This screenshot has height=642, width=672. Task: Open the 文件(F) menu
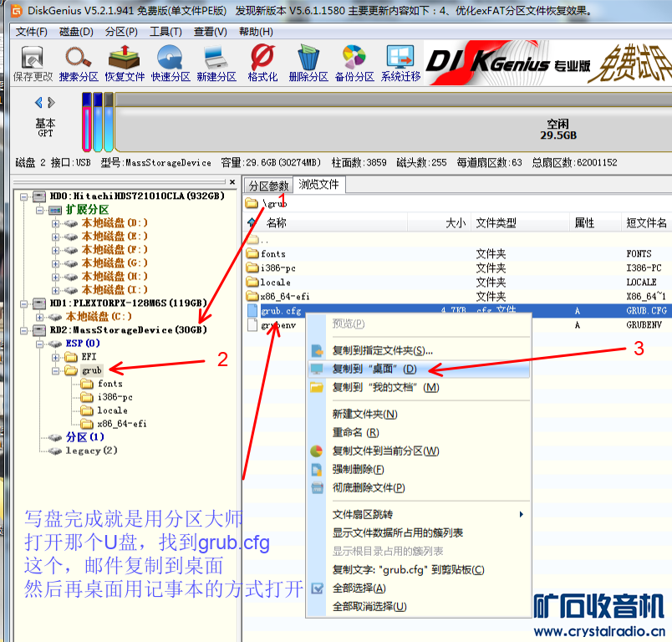31,32
